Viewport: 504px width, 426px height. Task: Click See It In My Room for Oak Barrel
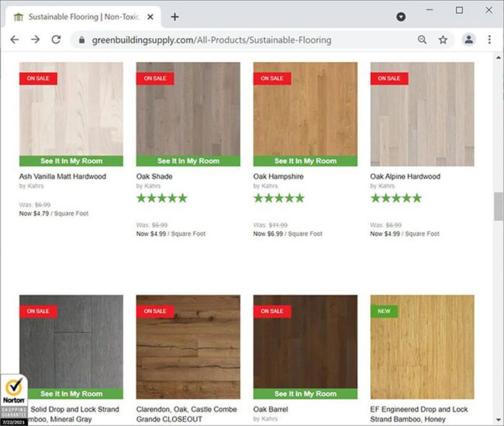(306, 394)
